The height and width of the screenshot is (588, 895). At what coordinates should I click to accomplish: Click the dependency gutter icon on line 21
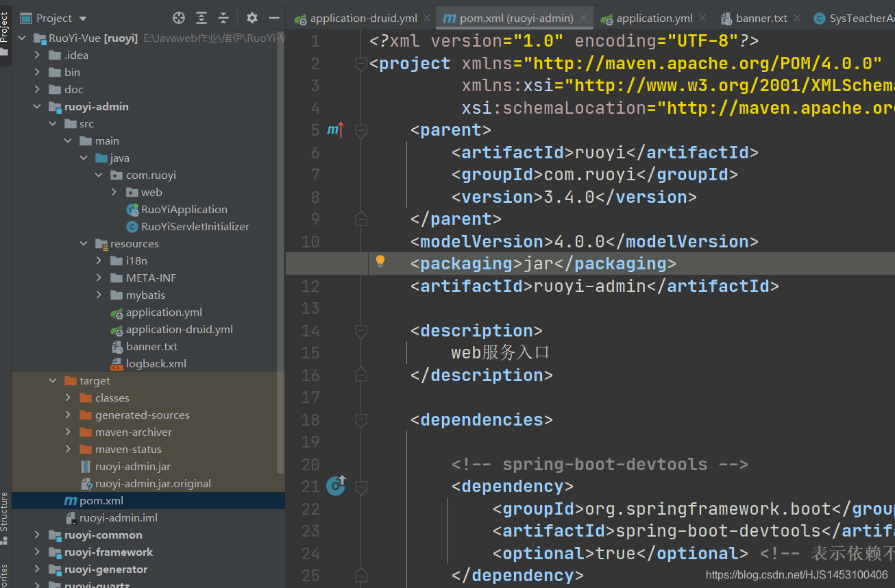pyautogui.click(x=336, y=485)
